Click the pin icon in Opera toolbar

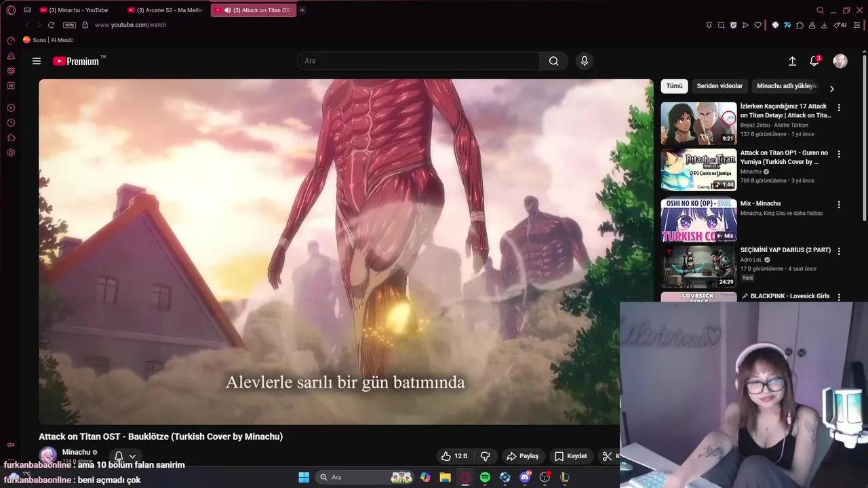(x=709, y=25)
